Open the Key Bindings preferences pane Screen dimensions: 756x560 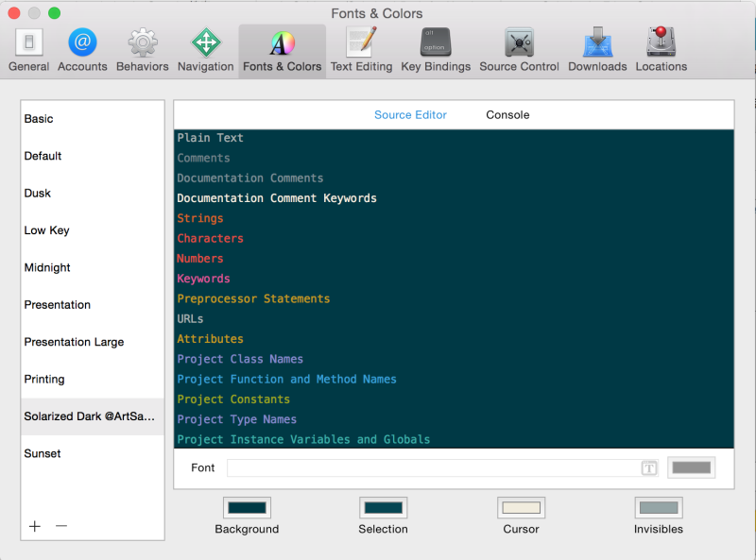point(435,42)
